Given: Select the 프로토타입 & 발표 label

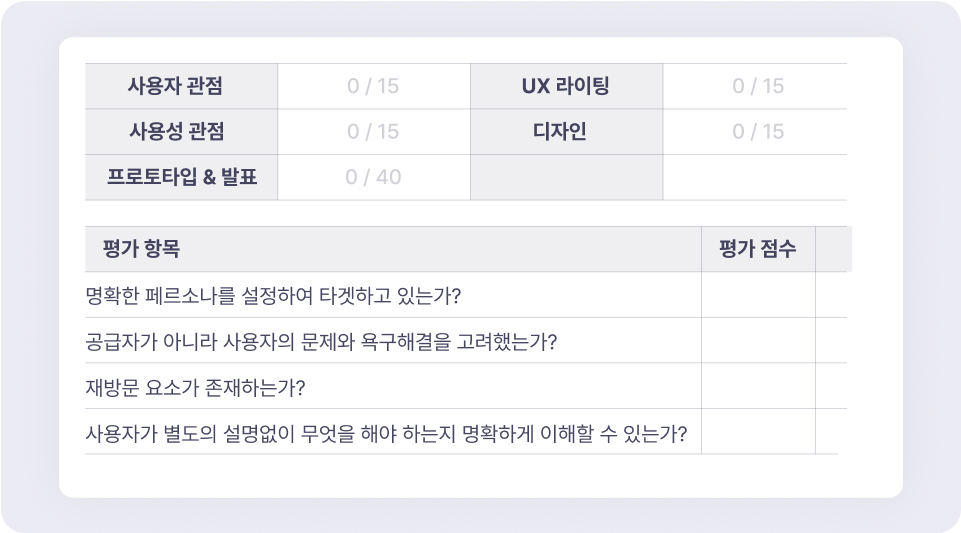Looking at the screenshot, I should pos(181,177).
